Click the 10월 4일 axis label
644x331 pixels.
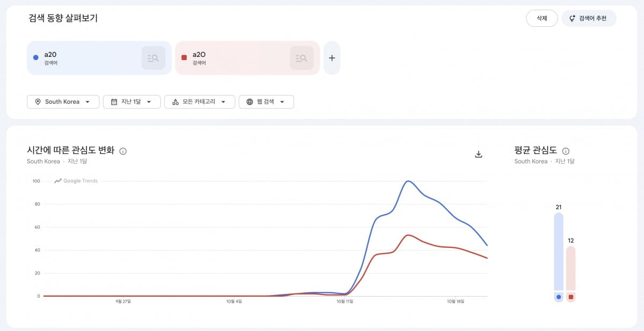(234, 301)
